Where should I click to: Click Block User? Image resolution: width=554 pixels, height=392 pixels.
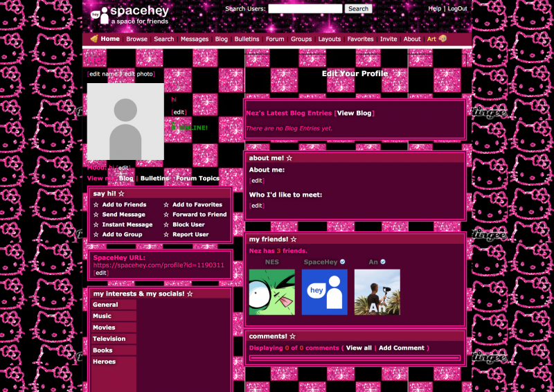tap(188, 224)
